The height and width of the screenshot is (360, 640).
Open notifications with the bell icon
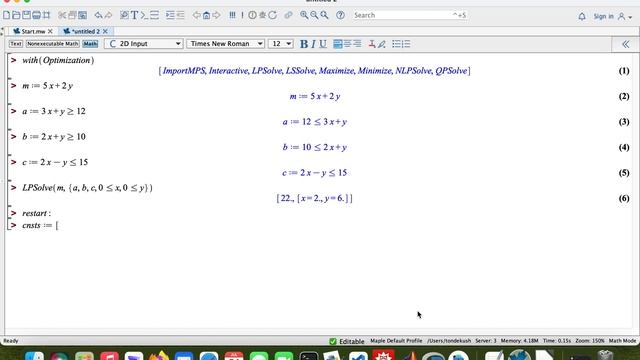click(582, 16)
